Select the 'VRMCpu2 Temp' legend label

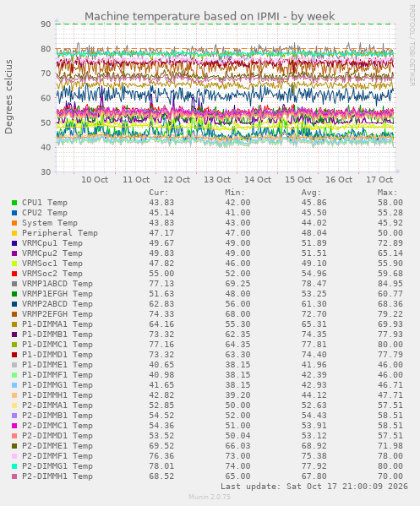click(x=52, y=253)
